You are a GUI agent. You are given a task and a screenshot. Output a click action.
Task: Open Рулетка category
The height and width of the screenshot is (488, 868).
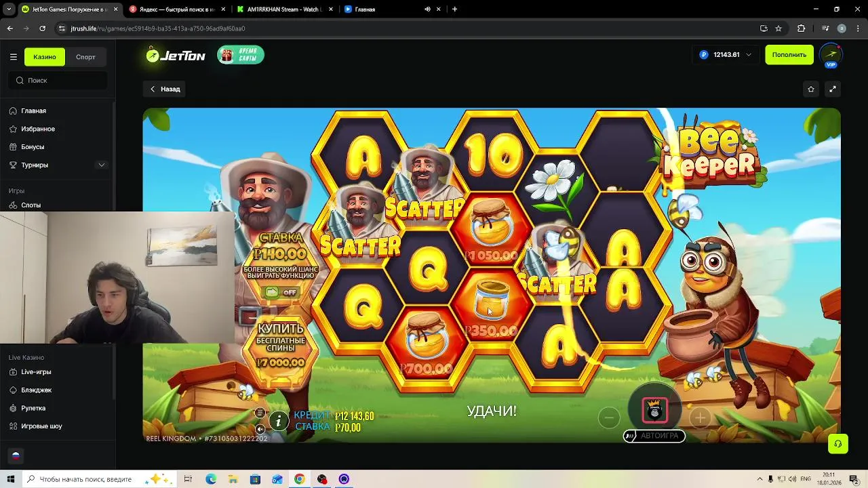[x=33, y=408]
